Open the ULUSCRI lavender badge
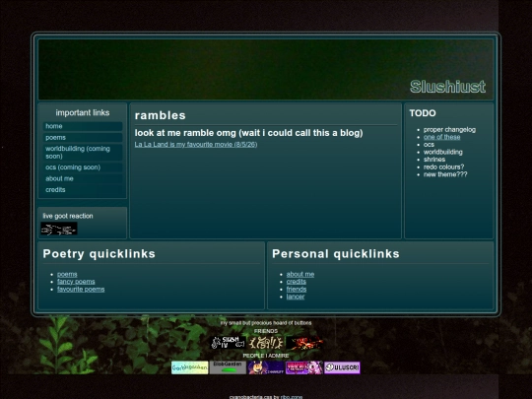Screen dimensions: 532x399 coord(342,367)
